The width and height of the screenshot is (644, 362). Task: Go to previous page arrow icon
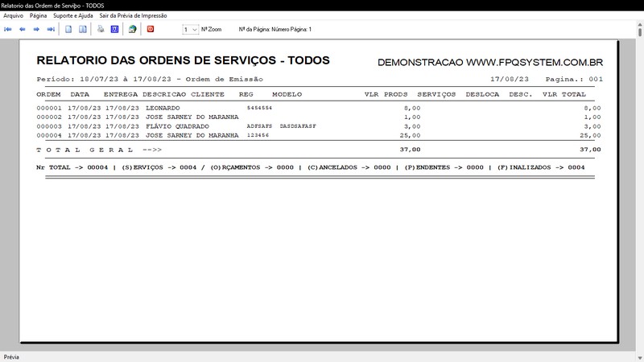pyautogui.click(x=23, y=29)
